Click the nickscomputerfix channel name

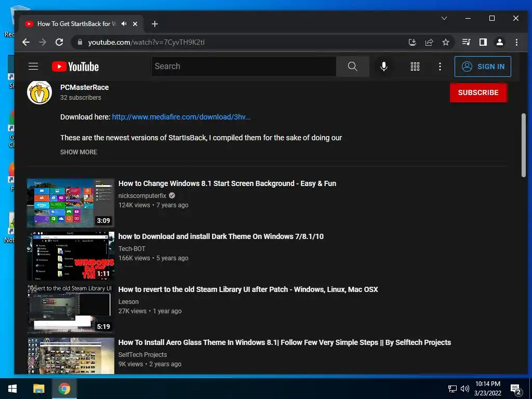[x=142, y=196]
